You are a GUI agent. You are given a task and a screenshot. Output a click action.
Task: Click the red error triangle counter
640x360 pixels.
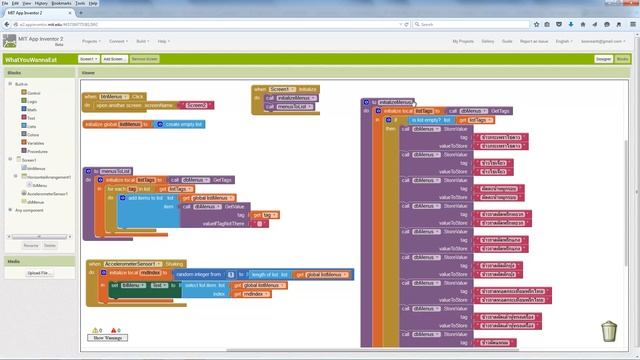(116, 330)
